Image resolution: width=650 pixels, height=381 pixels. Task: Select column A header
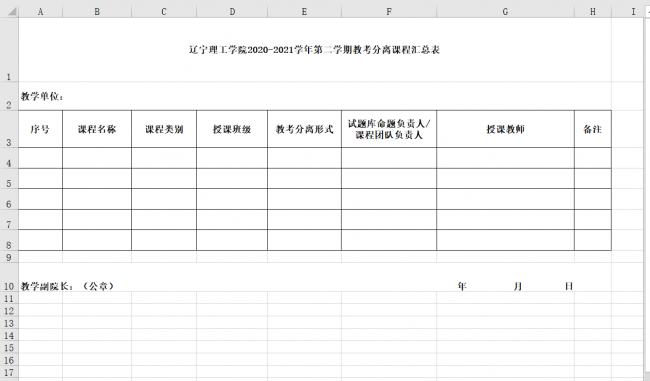(x=40, y=12)
